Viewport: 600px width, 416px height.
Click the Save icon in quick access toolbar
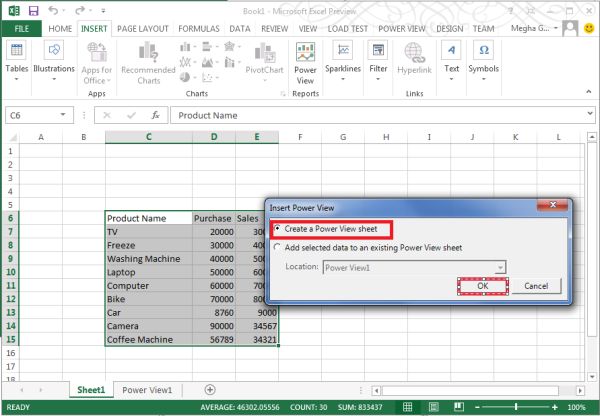click(34, 11)
